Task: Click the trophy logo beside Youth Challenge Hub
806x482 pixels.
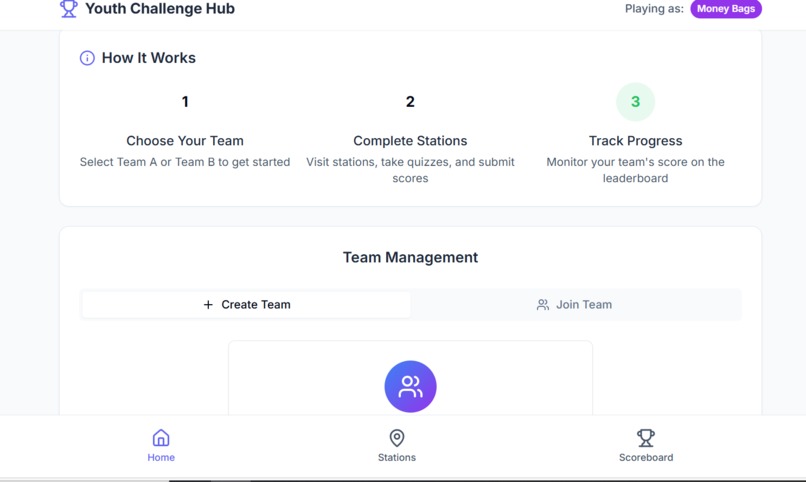Action: [x=68, y=9]
